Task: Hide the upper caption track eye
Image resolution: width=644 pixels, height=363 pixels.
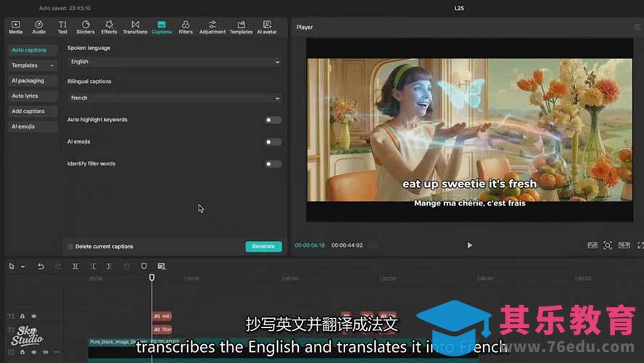Action: [x=34, y=316]
